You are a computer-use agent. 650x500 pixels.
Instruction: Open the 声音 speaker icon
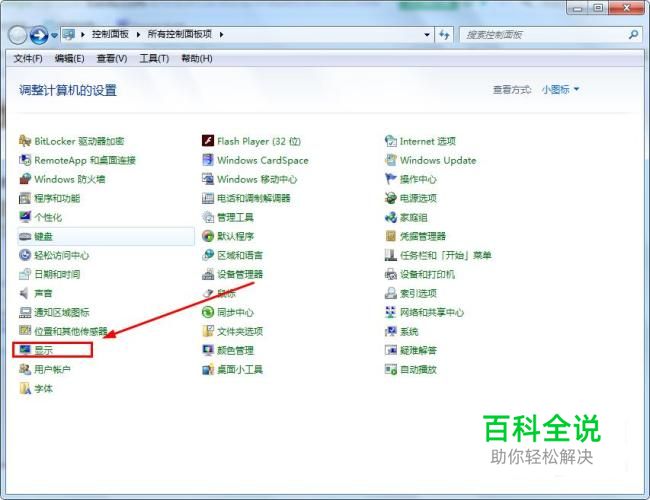click(x=25, y=293)
